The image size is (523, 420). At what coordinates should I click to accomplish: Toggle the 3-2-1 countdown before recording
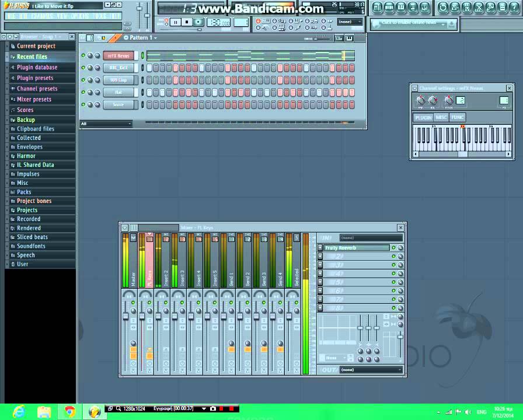tap(274, 20)
